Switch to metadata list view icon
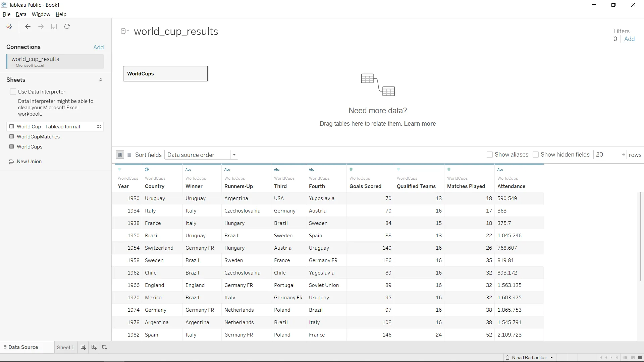The height and width of the screenshot is (362, 644). (129, 155)
